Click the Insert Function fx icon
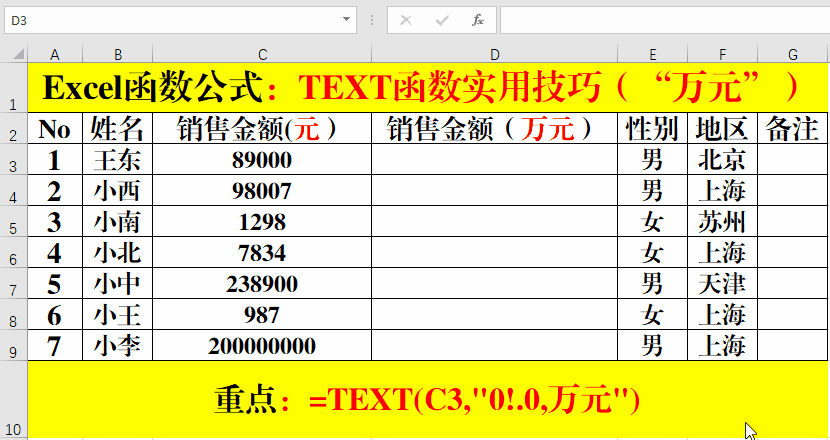Viewport: 830px width, 440px height. 477,20
